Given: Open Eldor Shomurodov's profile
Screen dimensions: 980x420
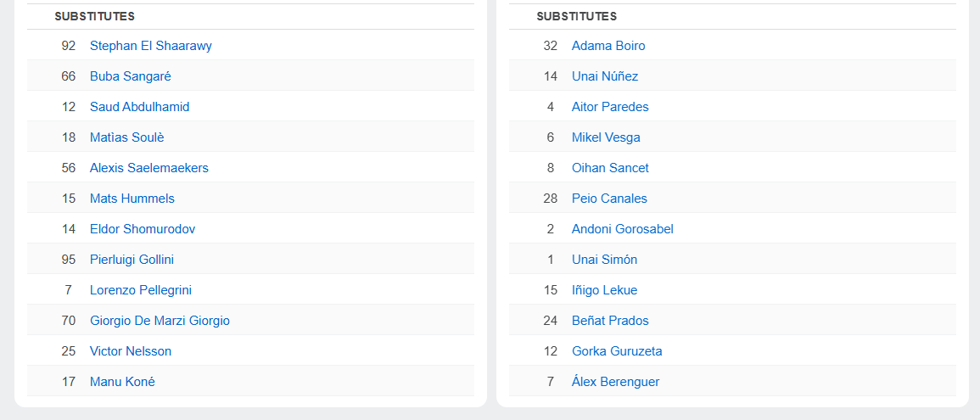Looking at the screenshot, I should click(x=143, y=229).
